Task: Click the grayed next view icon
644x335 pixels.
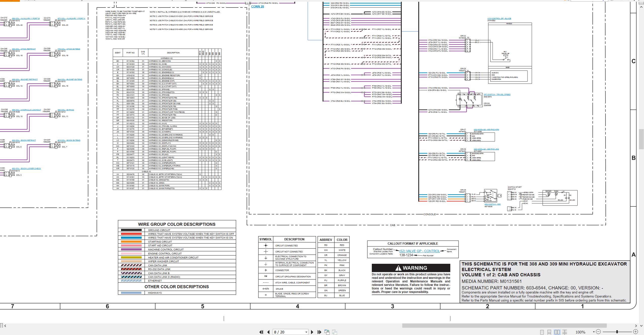Action: click(335, 332)
